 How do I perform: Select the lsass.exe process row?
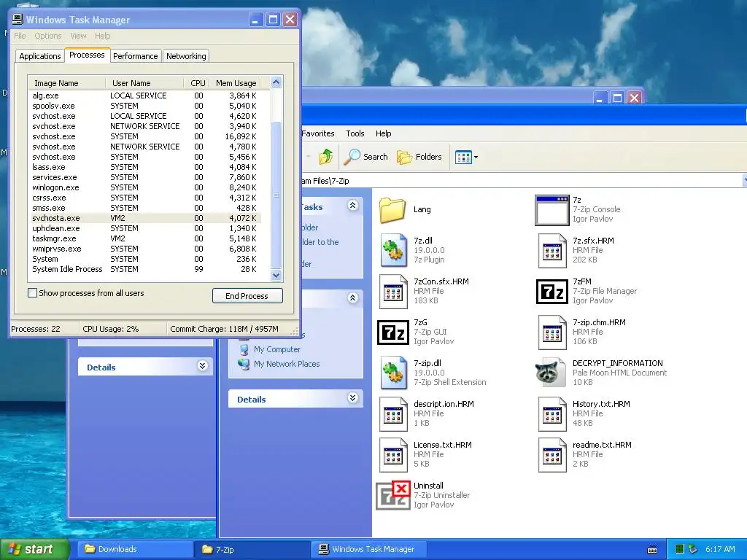point(145,167)
